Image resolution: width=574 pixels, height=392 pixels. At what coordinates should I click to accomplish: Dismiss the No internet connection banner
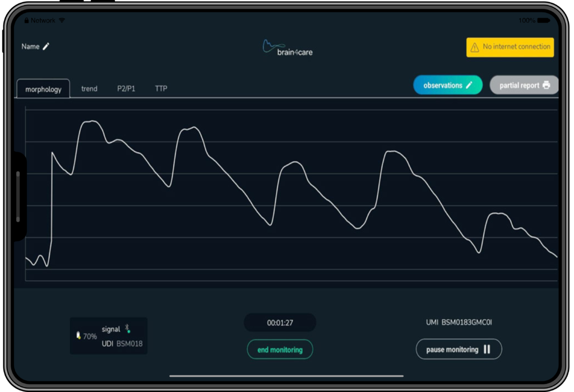[x=510, y=47]
